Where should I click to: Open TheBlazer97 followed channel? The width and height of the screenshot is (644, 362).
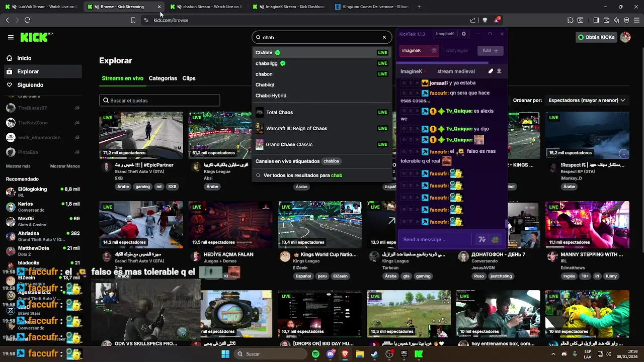pyautogui.click(x=42, y=108)
